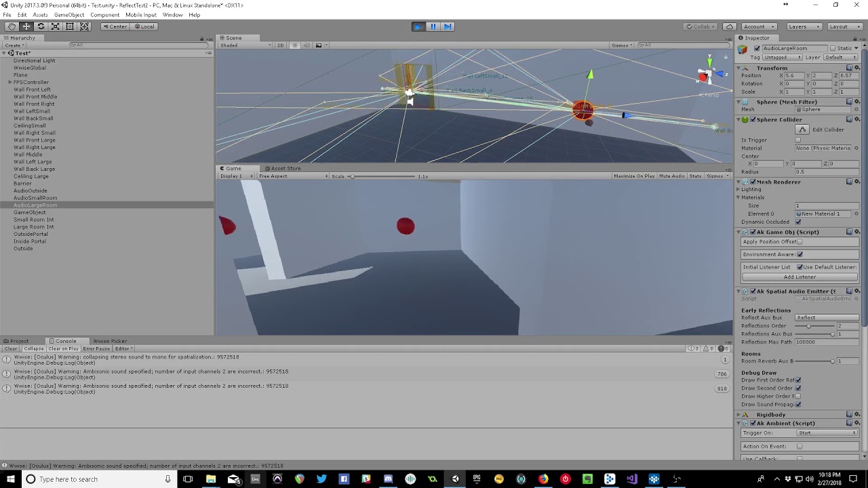The image size is (868, 488).
Task: Toggle the Static checkbox
Action: pos(833,49)
